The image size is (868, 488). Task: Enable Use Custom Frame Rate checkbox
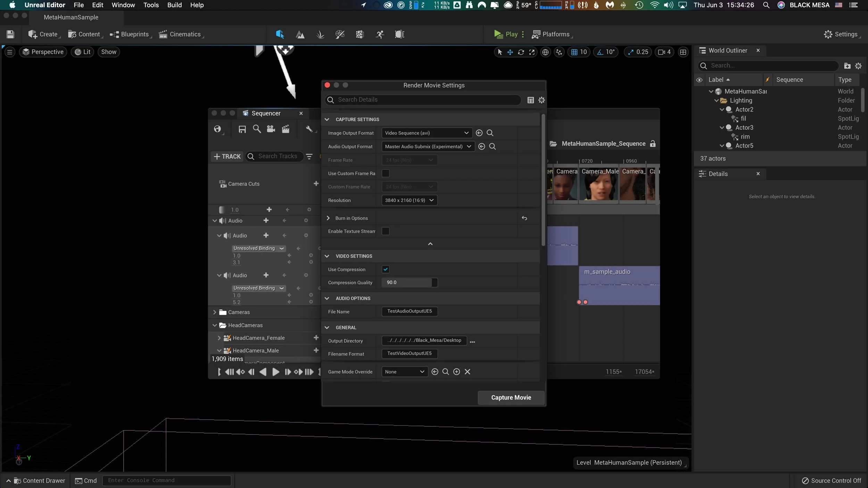385,173
